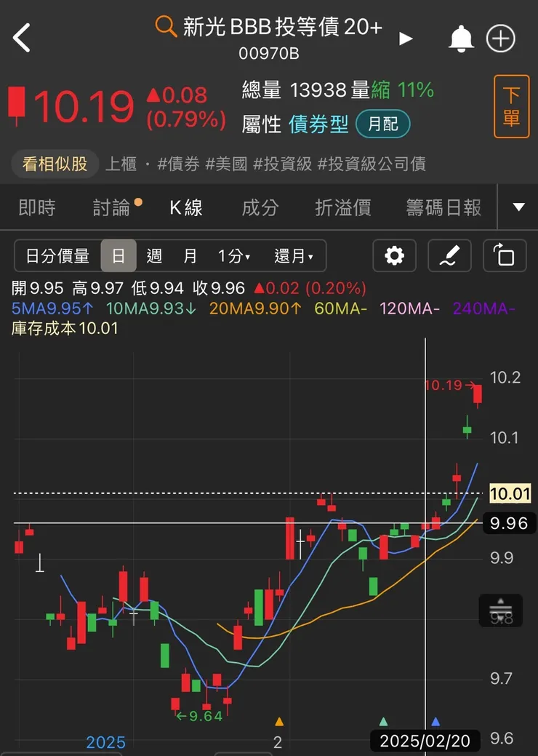
Task: Tap the 20MA9.90 indicator label
Action: tap(255, 308)
